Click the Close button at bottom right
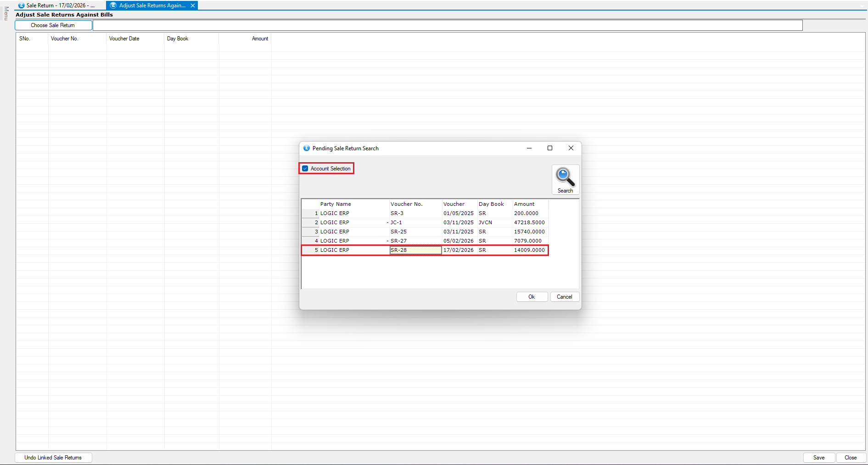This screenshot has width=868, height=465. [850, 458]
